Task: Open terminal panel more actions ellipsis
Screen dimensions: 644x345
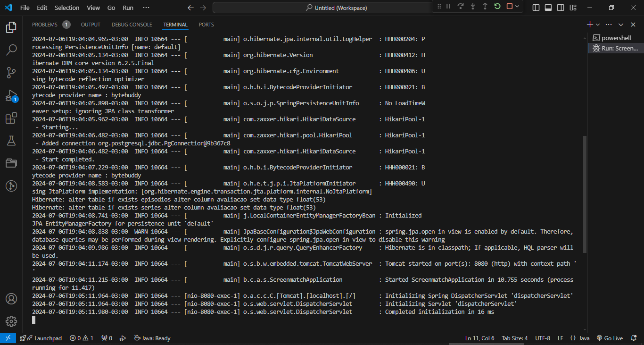Action: pos(609,25)
